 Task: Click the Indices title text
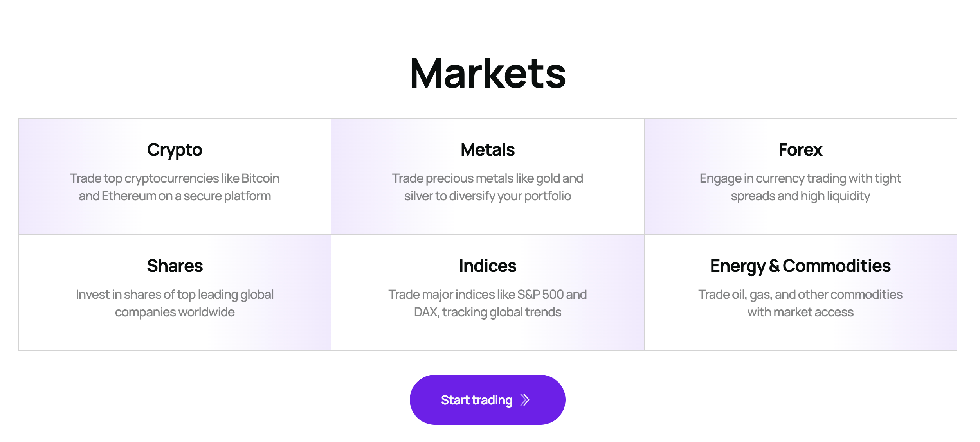488,266
